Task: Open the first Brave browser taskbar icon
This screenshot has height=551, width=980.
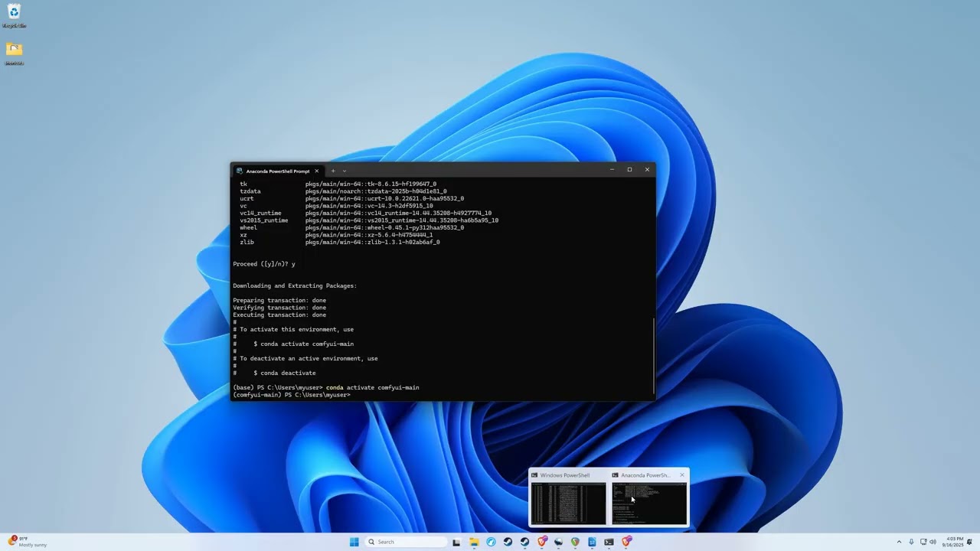Action: tap(542, 542)
